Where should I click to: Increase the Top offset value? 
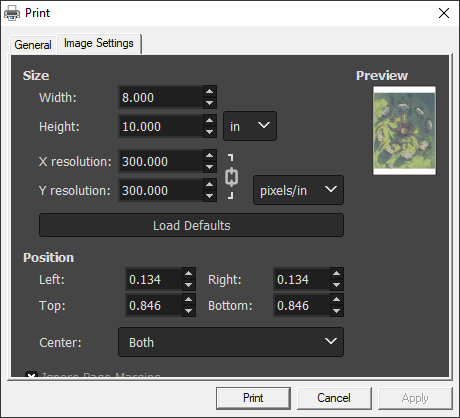click(x=189, y=299)
